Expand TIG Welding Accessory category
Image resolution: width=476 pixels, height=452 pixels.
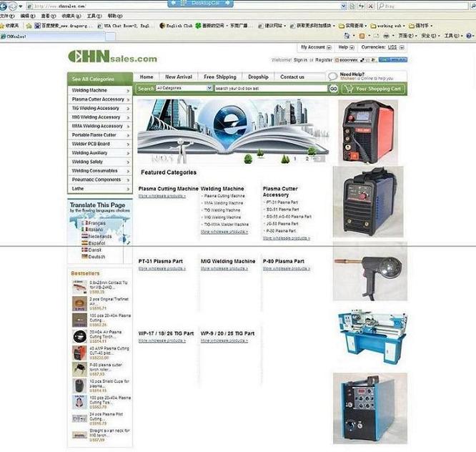coord(100,108)
